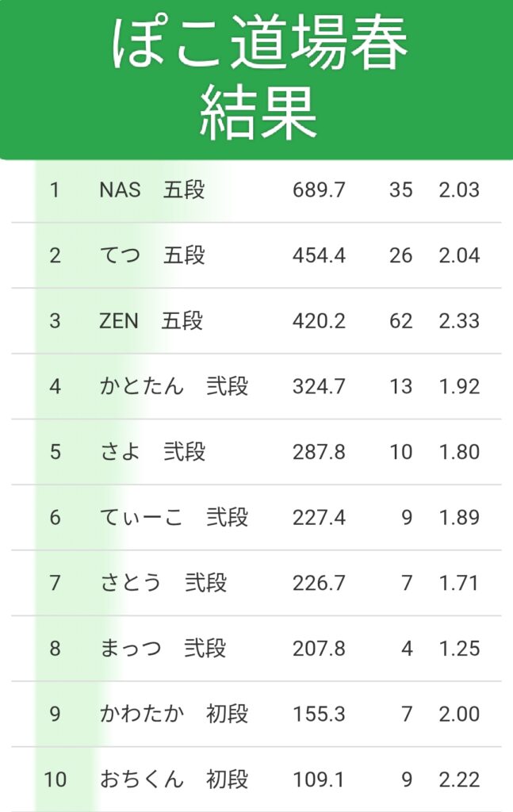Select the さとう 弐段 row name

pos(163,584)
